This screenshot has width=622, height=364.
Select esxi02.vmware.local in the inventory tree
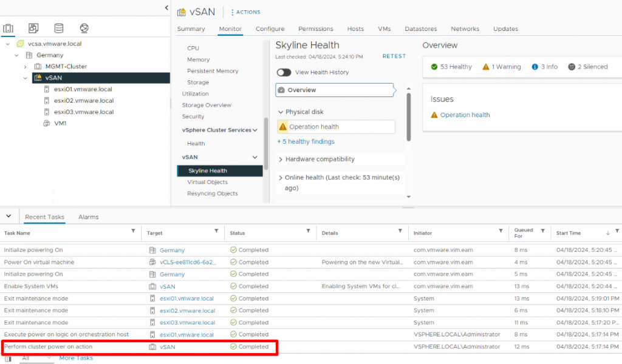point(84,101)
